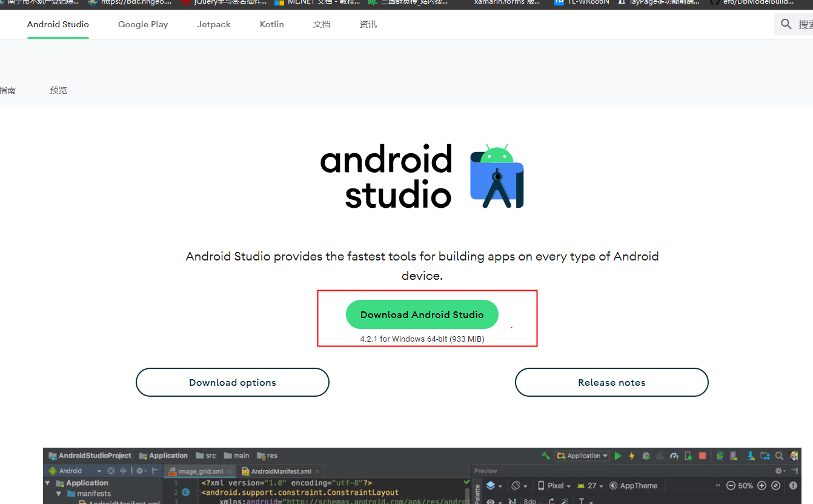Viewport: 813px width, 504px height.
Task: Click the Project Structure folder icon
Action: [765, 456]
